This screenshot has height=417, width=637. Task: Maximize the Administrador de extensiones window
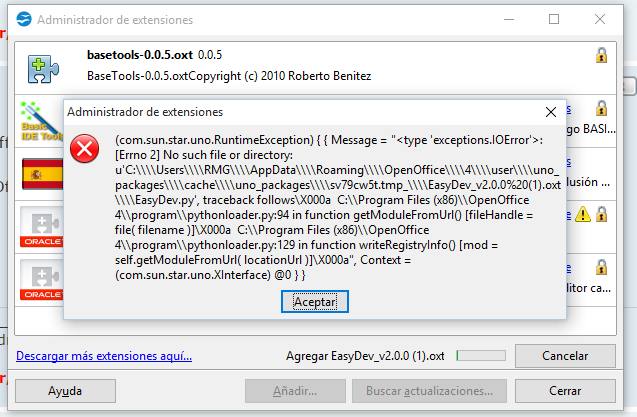pos(554,19)
